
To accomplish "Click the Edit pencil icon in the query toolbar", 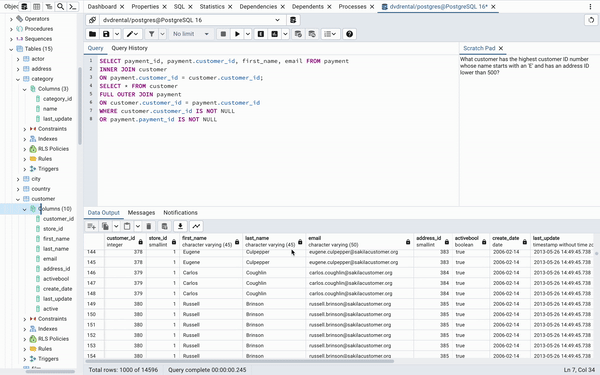I will (x=132, y=34).
